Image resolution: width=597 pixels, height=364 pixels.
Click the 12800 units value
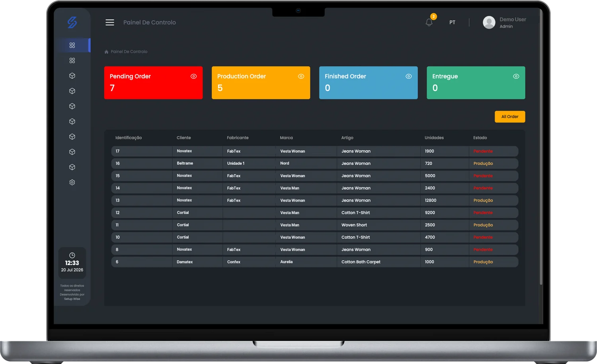click(x=431, y=200)
